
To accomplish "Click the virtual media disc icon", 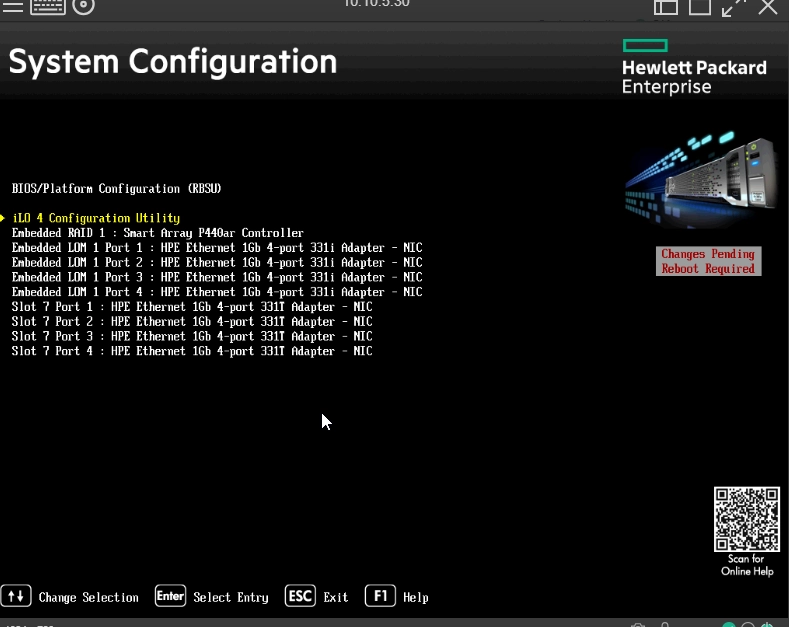I will [83, 6].
